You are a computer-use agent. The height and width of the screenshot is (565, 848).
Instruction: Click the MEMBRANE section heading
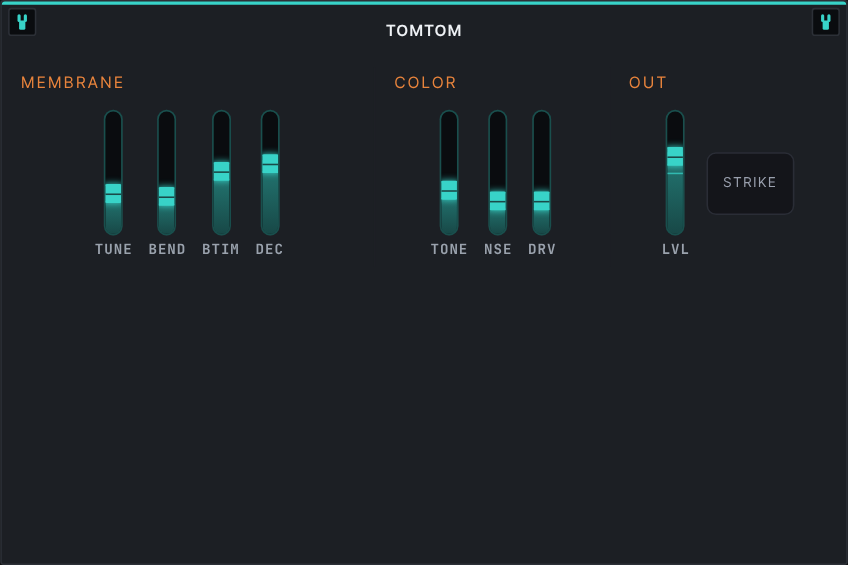click(x=72, y=83)
